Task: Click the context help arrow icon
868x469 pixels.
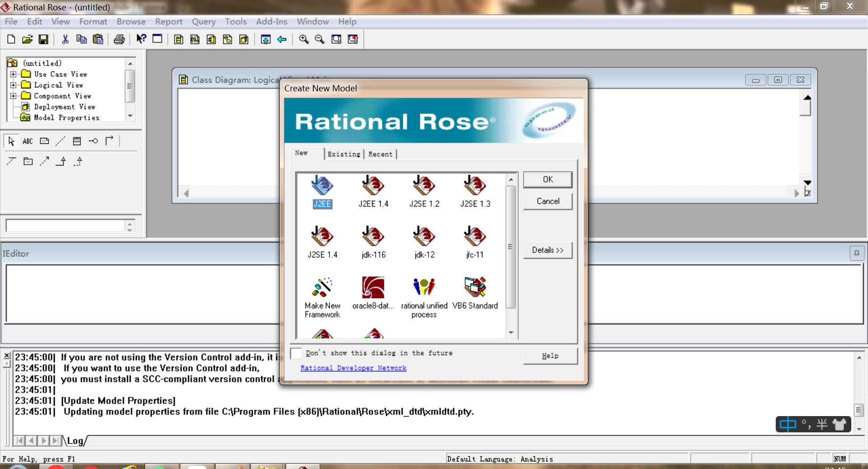Action: click(141, 39)
